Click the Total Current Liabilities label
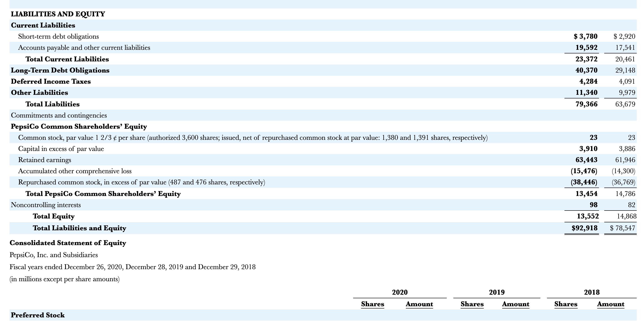644x321 pixels. coord(67,59)
